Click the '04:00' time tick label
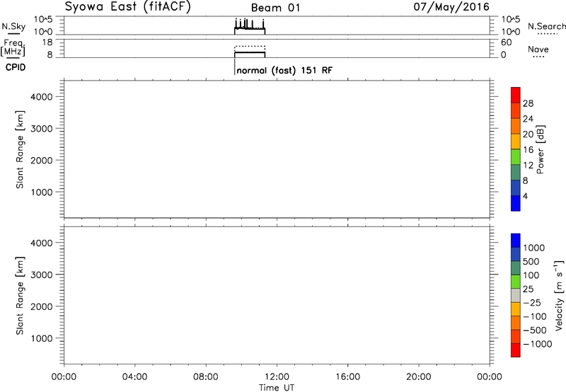Image resolution: width=566 pixels, height=392 pixels. [134, 377]
